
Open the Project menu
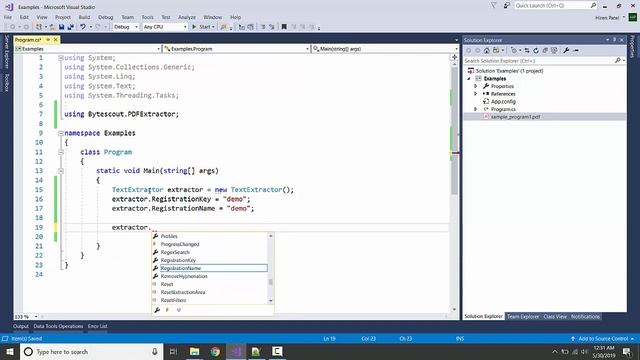[x=63, y=17]
